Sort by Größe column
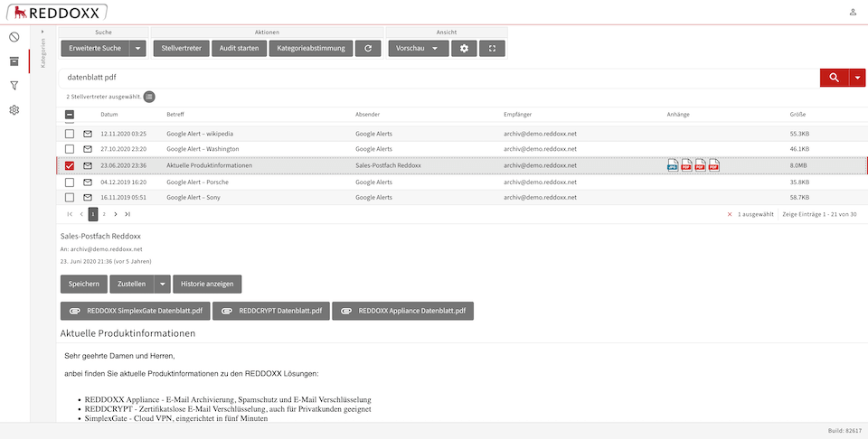Screen dimensions: 868x439 (797, 115)
